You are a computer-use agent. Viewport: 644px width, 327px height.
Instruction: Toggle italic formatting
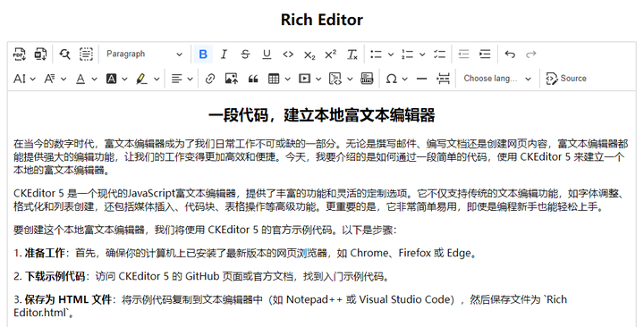224,54
